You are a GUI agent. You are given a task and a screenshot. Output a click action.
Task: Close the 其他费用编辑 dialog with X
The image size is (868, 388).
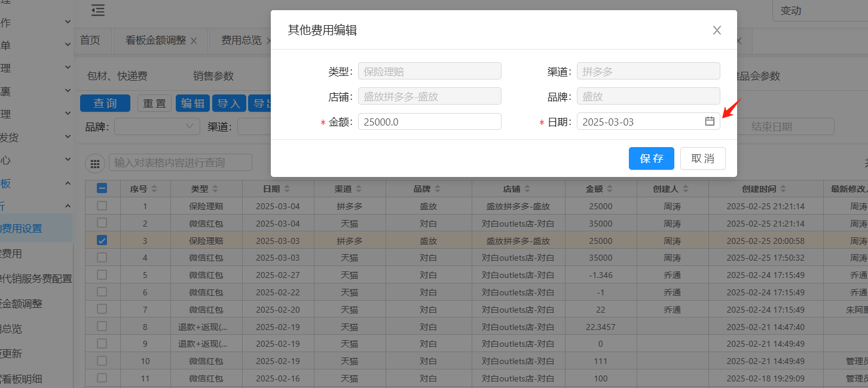pyautogui.click(x=717, y=30)
